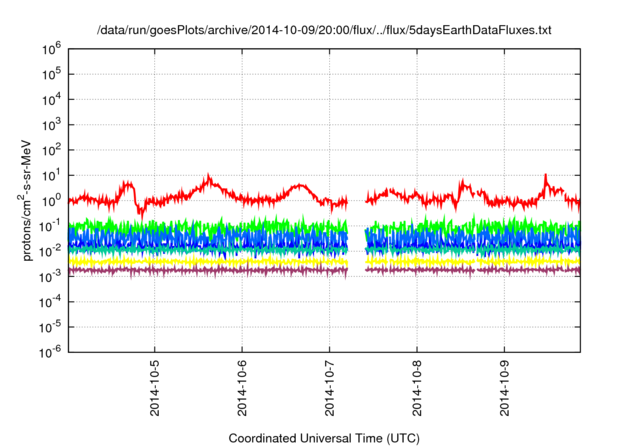Click the 10^-1 y-axis label
The width and height of the screenshot is (640, 448).
tap(50, 227)
